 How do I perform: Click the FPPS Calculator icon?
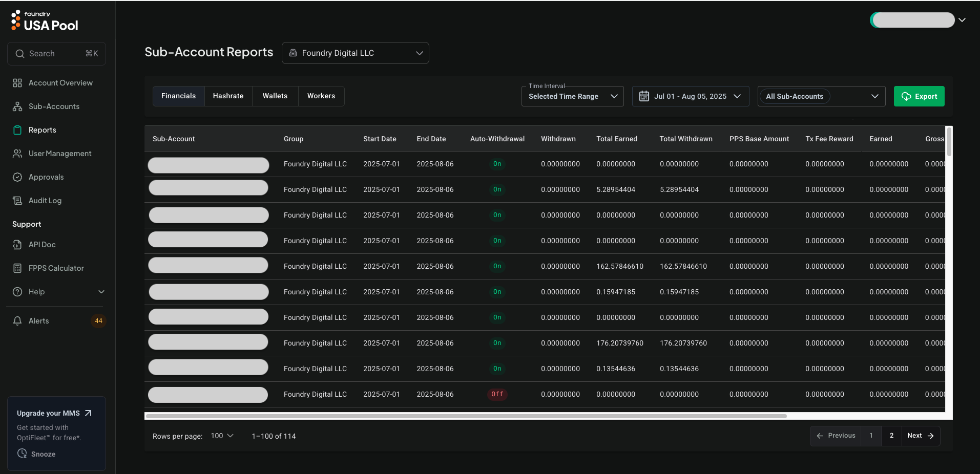(17, 268)
